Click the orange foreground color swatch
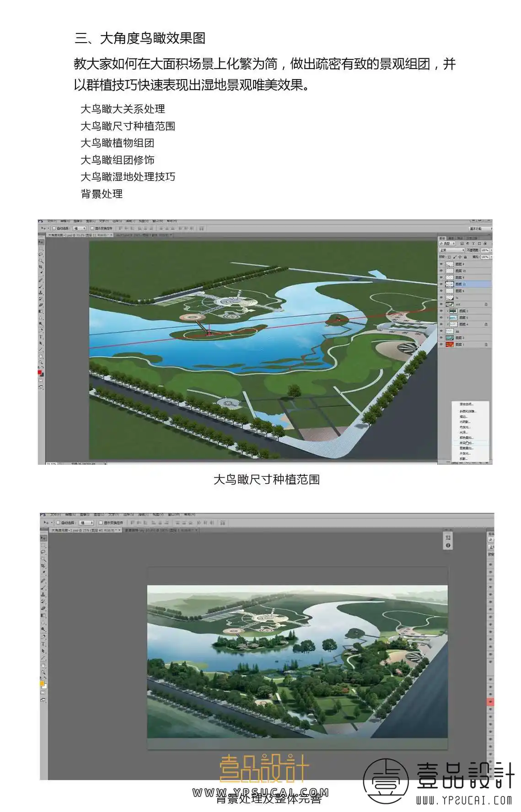 (x=42, y=683)
